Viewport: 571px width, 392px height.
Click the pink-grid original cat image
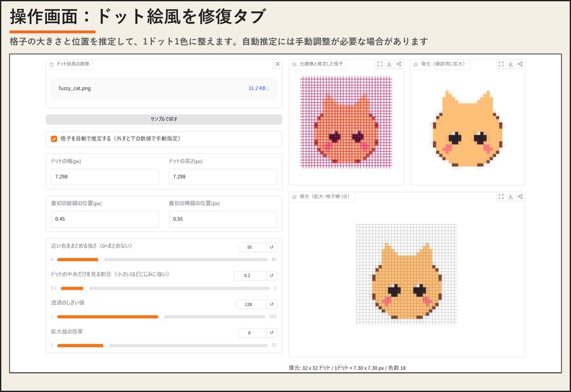346,122
